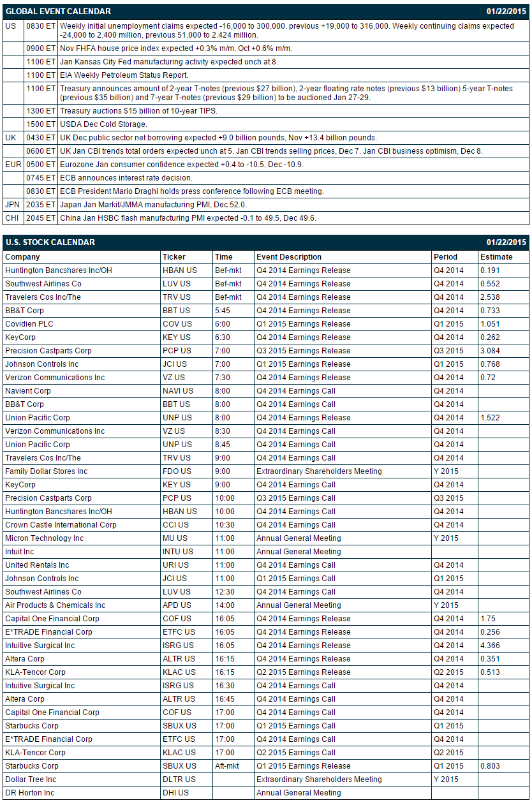This screenshot has width=532, height=805.
Task: Click Intuitive Surgical estimate 4.366
Action: click(x=491, y=646)
